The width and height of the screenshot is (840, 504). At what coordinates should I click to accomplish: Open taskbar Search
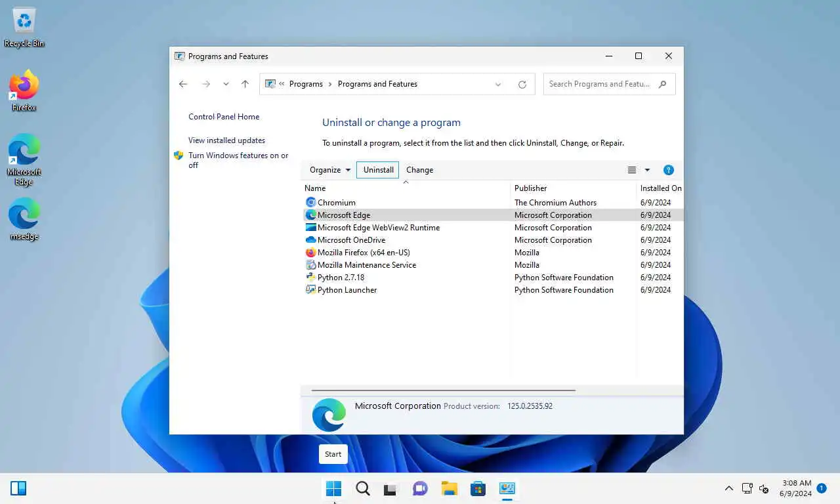click(362, 488)
